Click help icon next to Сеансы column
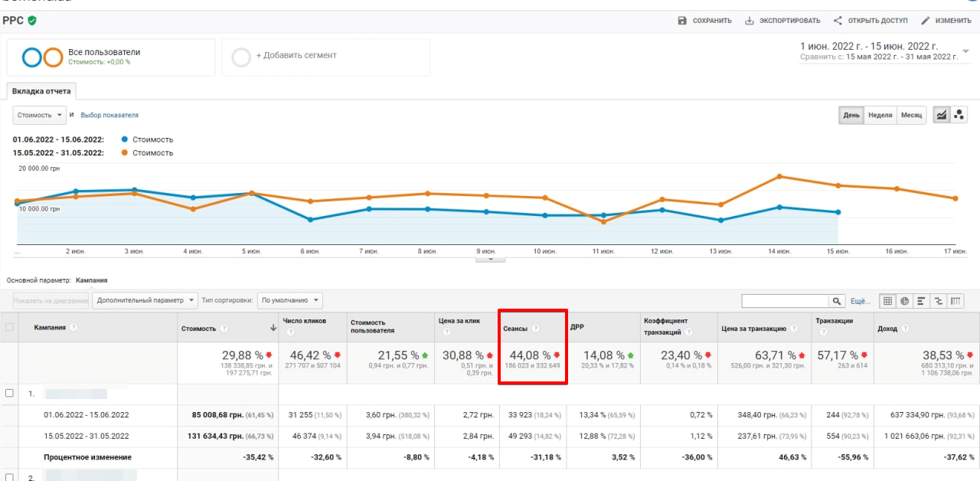The width and height of the screenshot is (980, 481). tap(536, 329)
